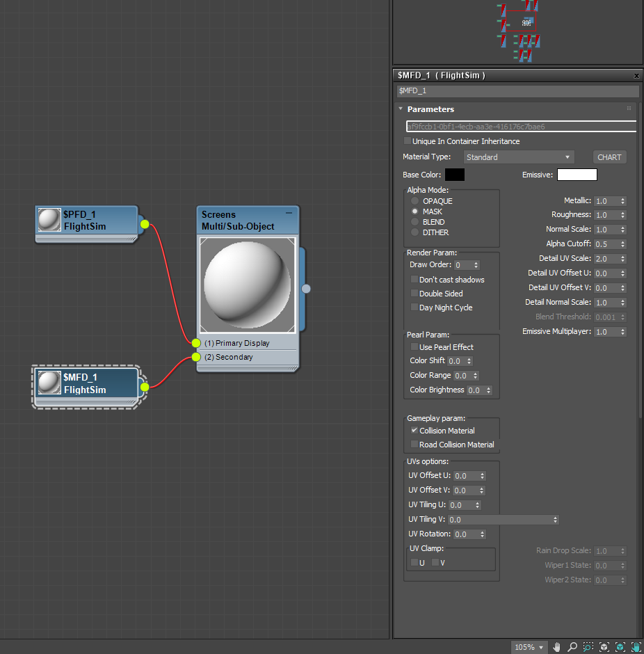Click the UV Tiling V spinner arrows
The height and width of the screenshot is (654, 644).
[x=555, y=520]
